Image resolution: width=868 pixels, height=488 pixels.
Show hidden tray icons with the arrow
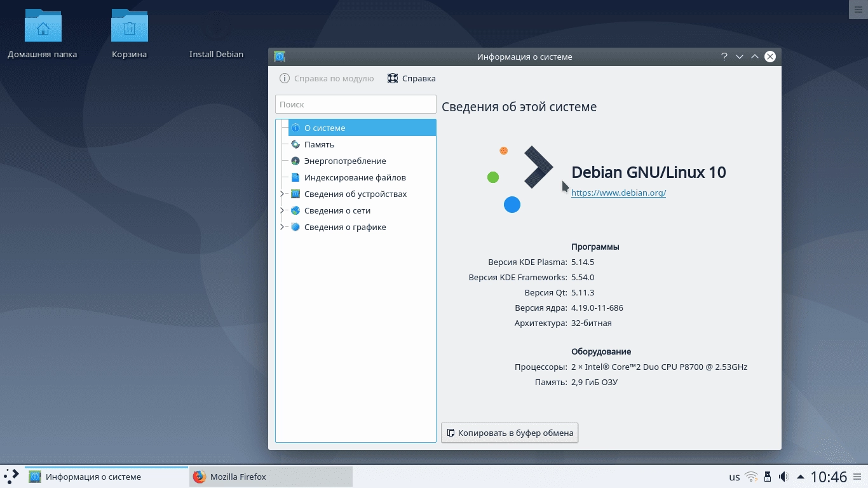(800, 477)
